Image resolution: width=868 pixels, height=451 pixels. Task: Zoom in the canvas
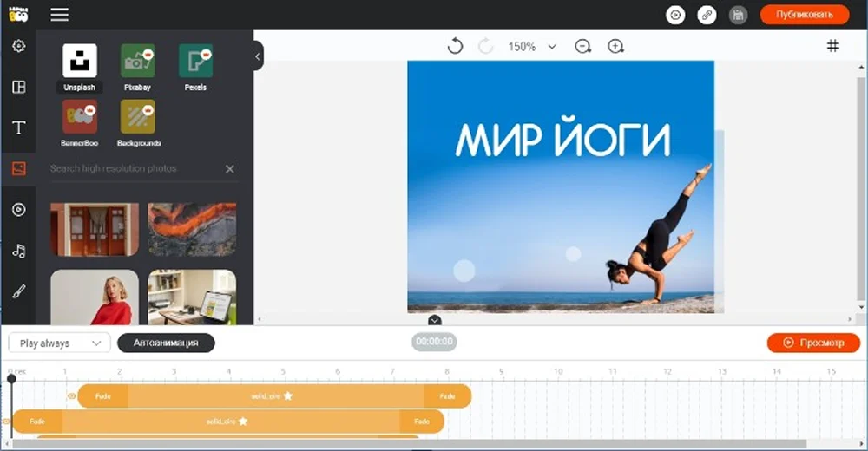[x=615, y=47]
